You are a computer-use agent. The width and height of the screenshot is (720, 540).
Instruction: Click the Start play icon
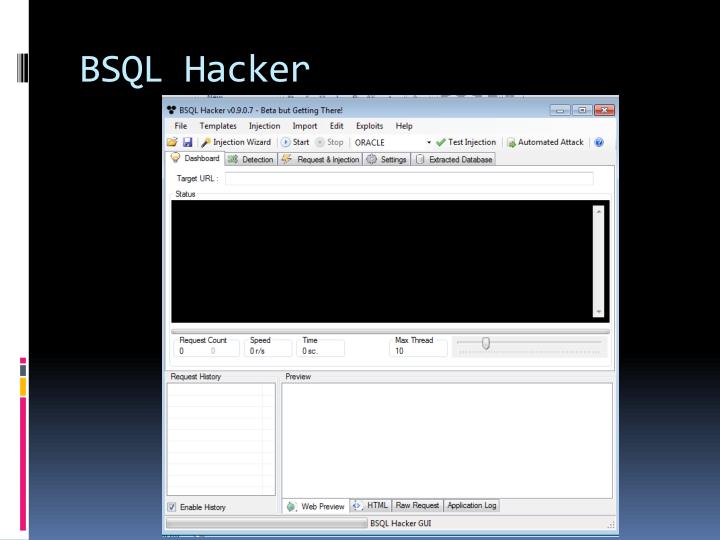(286, 142)
